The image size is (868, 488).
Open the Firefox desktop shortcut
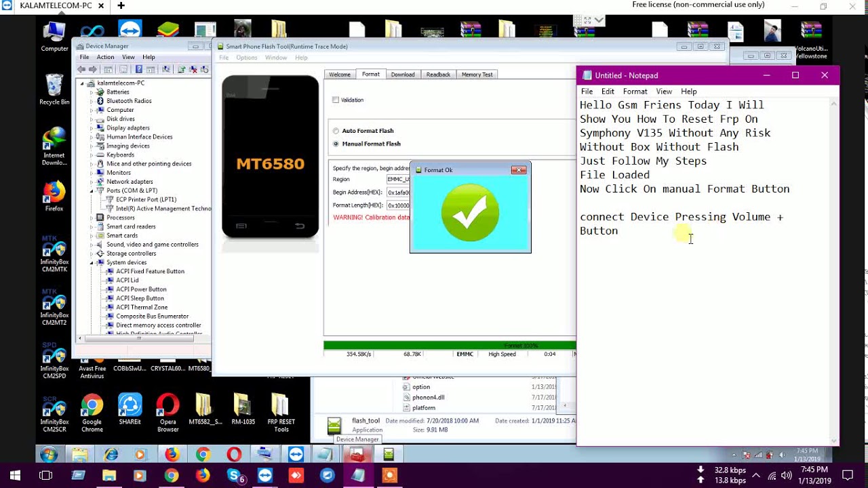54,197
